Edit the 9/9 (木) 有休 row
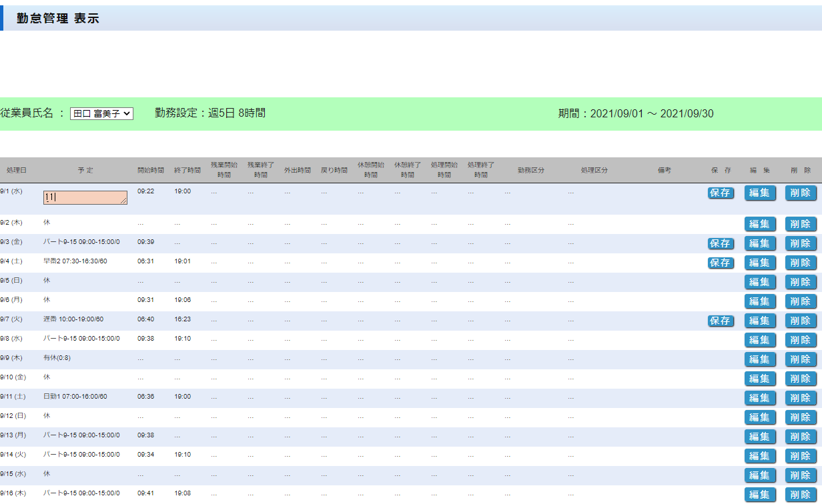Viewport: 822px width, 504px height. 760,359
